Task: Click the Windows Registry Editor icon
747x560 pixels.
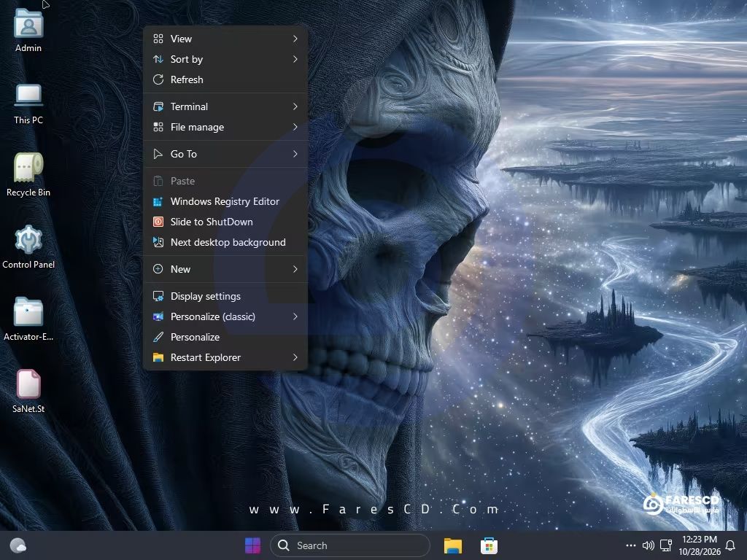Action: (158, 201)
